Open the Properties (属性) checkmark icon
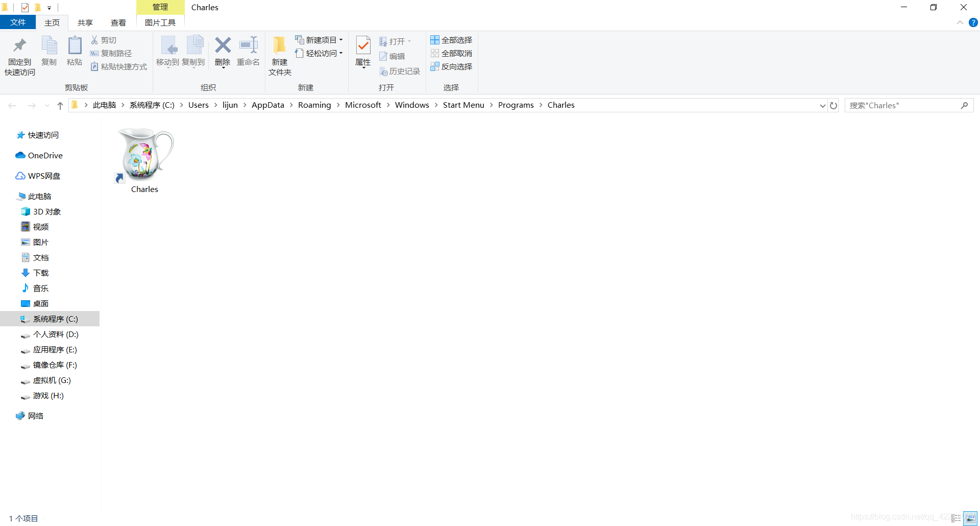Screen dimensions: 980x526 tap(363, 45)
